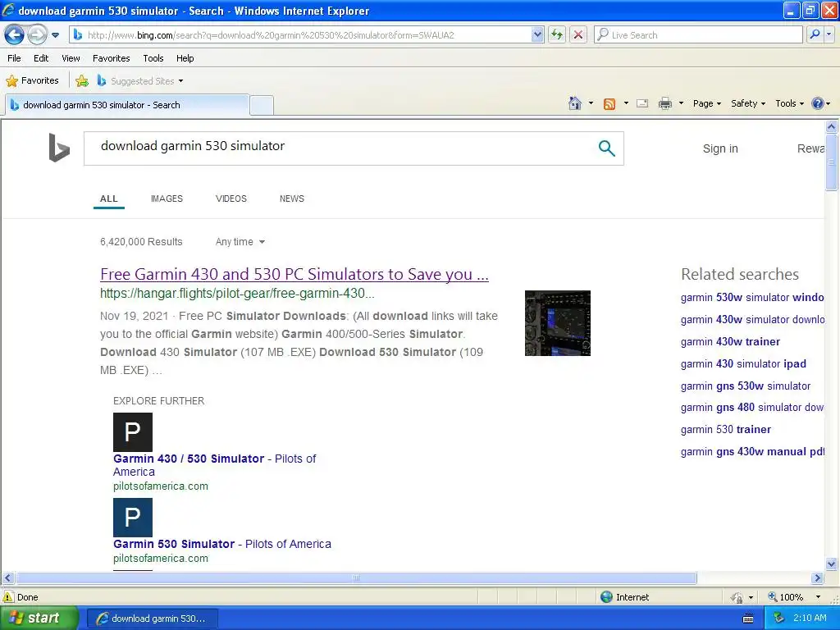The width and height of the screenshot is (840, 630).
Task: Switch to the IMAGES tab
Action: tap(167, 199)
